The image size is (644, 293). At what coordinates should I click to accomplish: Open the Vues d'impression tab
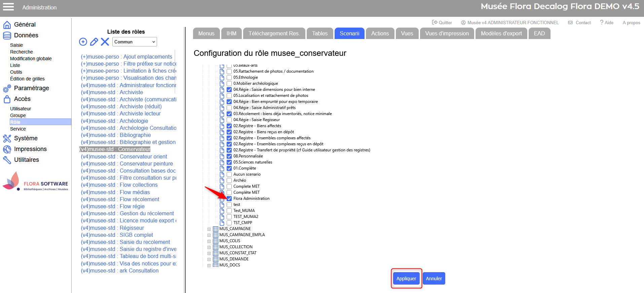447,34
